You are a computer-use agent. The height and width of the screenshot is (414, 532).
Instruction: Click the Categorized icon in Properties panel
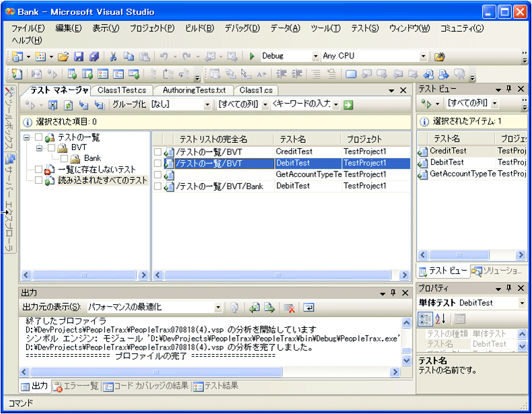point(425,319)
